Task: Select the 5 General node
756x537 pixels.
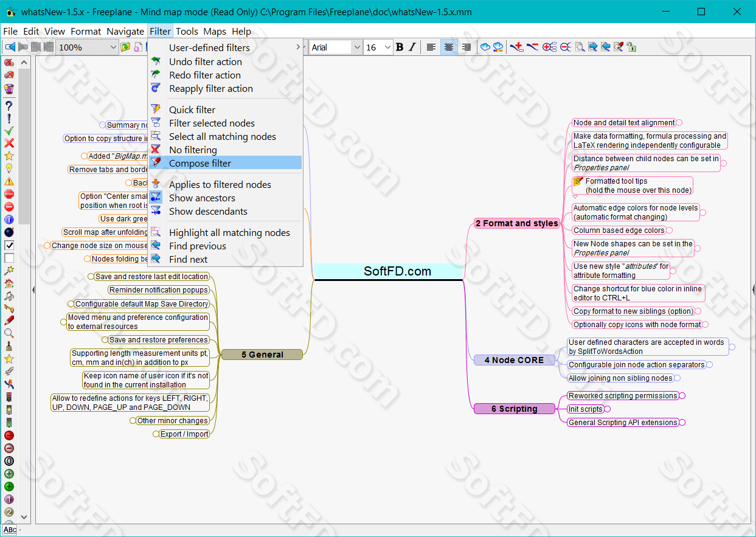Action: point(262,355)
